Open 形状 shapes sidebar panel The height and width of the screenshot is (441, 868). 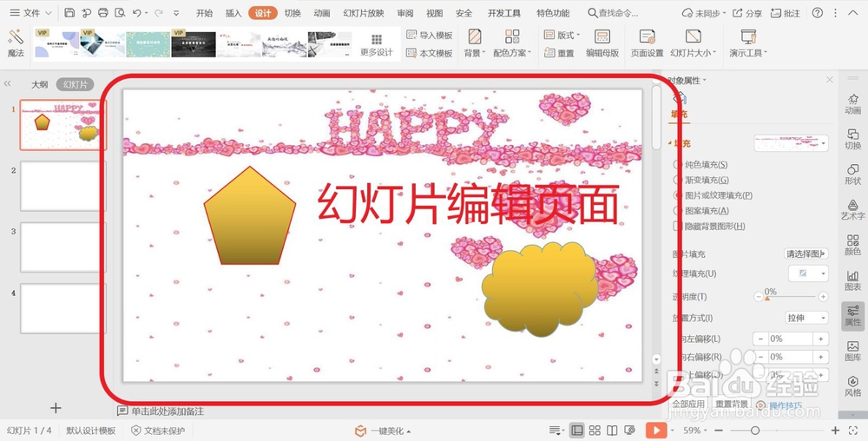852,174
